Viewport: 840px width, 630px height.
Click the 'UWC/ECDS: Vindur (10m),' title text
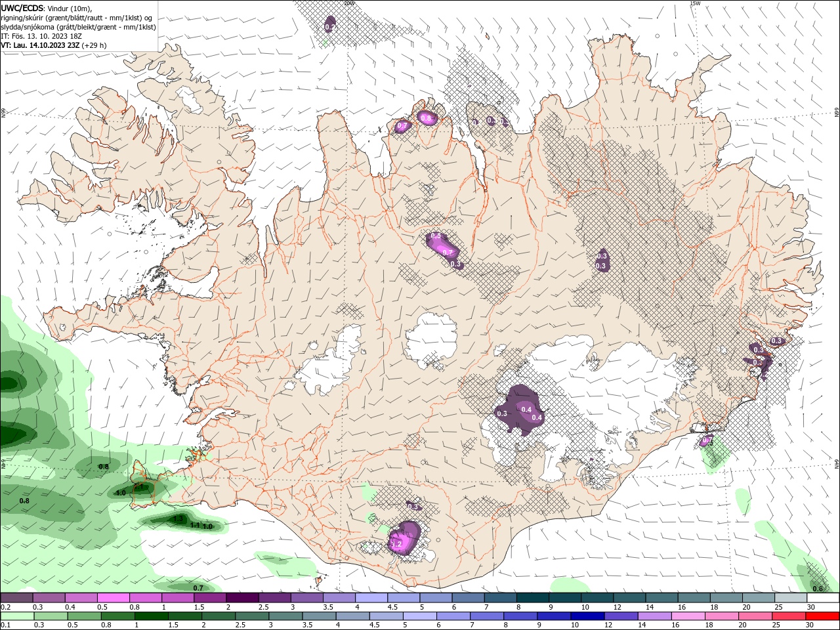pyautogui.click(x=47, y=8)
